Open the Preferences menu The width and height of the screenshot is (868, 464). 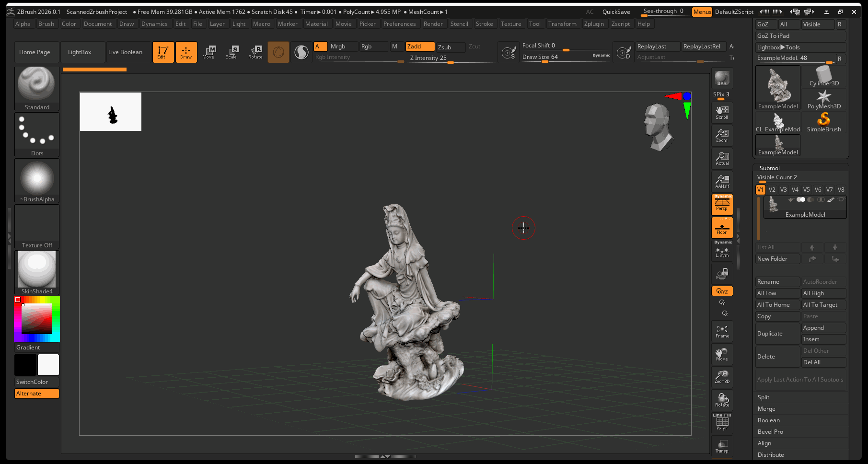point(399,24)
